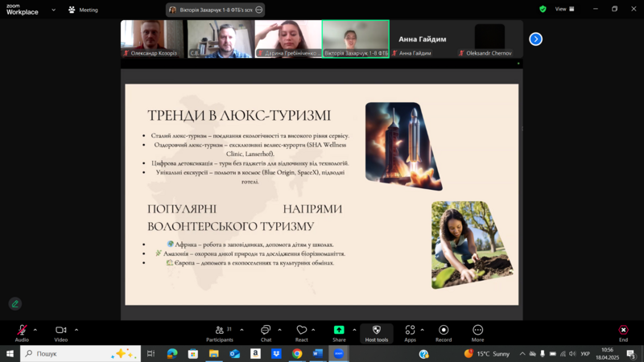
Task: Open Microsoft Store from taskbar
Action: [193, 353]
